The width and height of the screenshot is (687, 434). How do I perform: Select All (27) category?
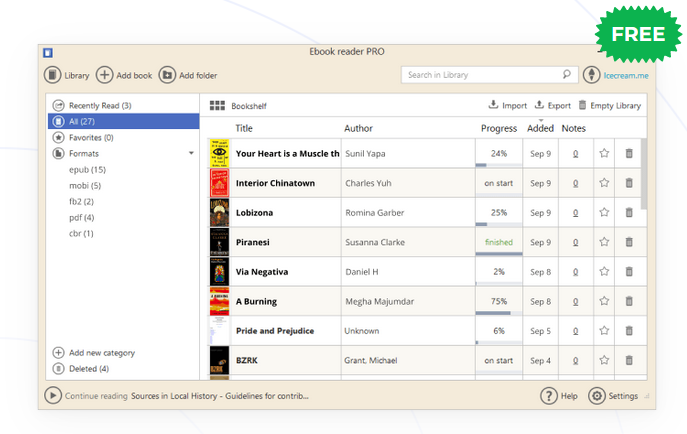coord(123,121)
